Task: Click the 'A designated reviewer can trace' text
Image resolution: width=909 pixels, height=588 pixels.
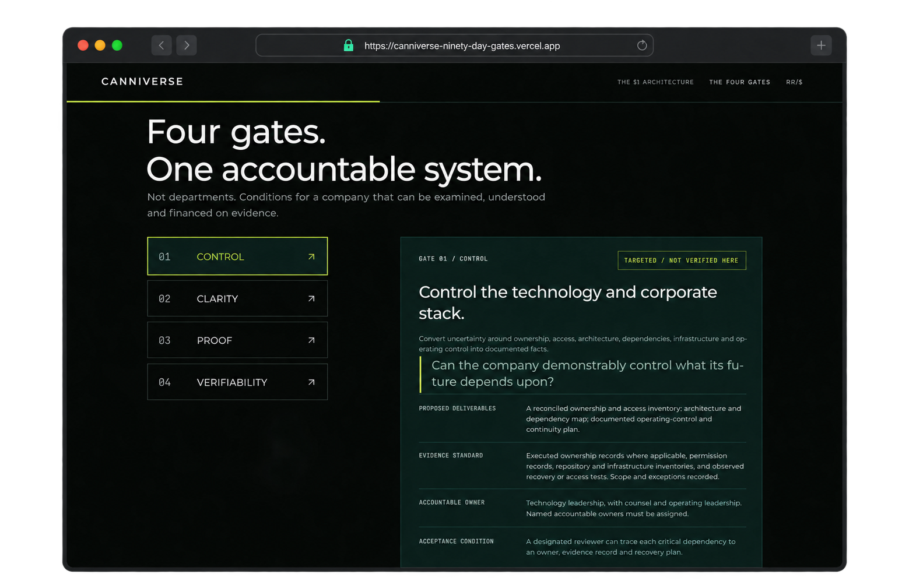Action: (x=631, y=547)
